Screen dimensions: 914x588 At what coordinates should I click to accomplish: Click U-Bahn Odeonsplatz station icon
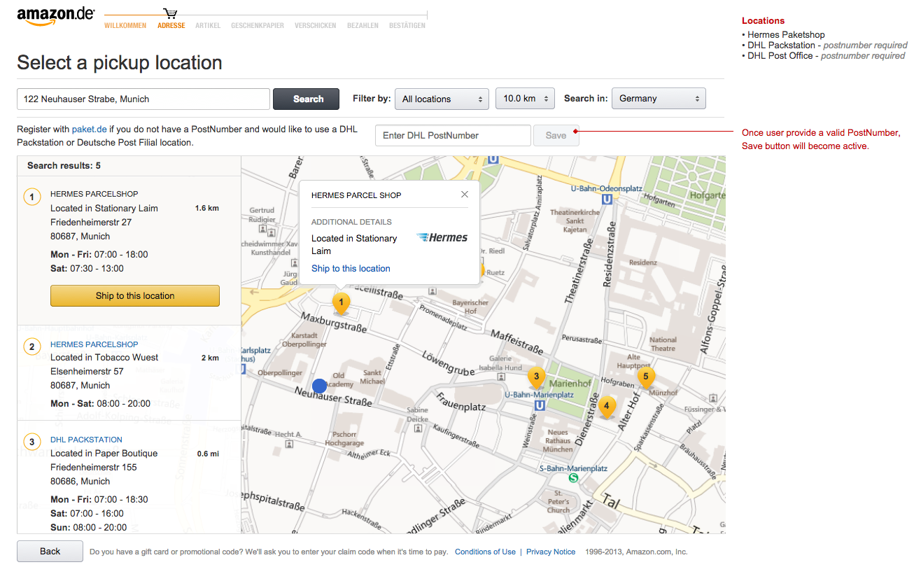[x=607, y=199]
